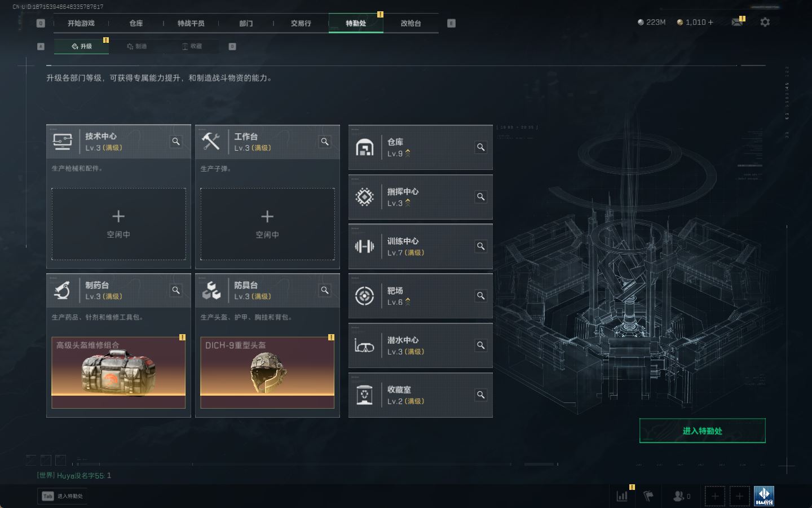Viewport: 812px width, 508px height.
Task: Click the 进入特勤处 green button
Action: point(702,431)
